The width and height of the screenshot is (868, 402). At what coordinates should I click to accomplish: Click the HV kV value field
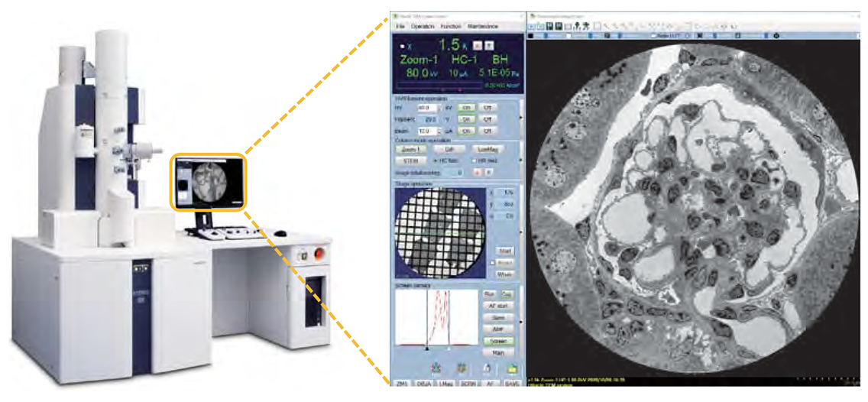(427, 108)
